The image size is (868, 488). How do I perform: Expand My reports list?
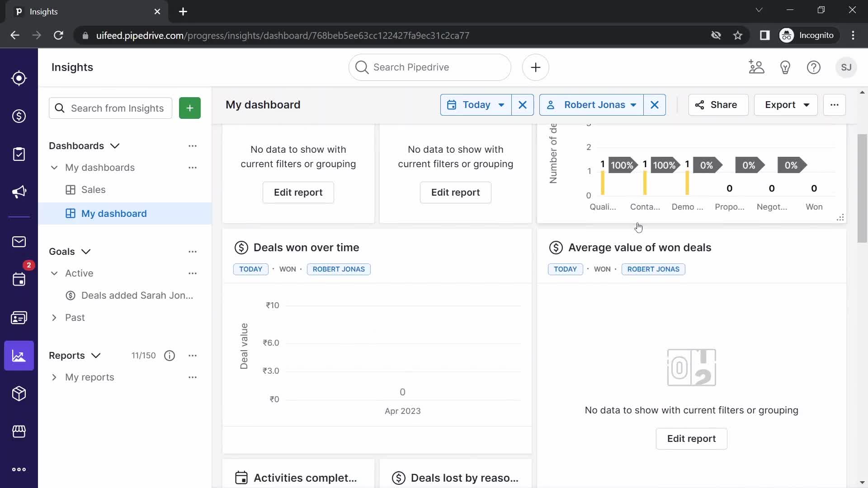pyautogui.click(x=54, y=377)
